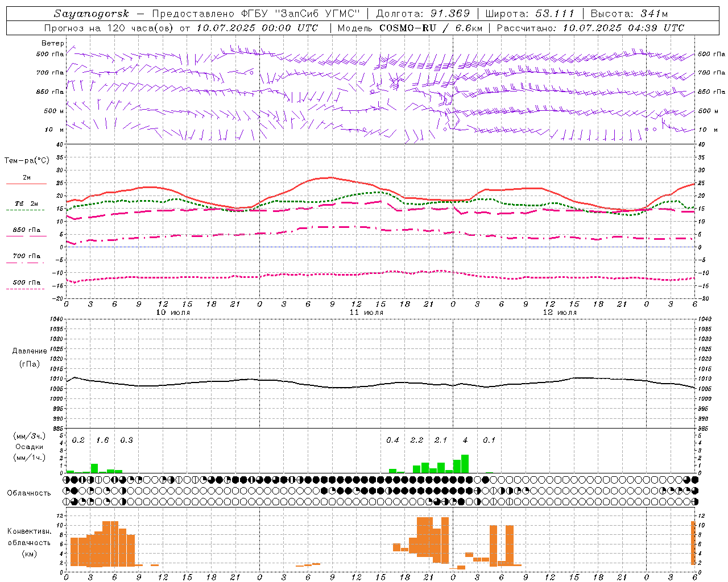Click the '500 гПа' dotted legend line

pyautogui.click(x=26, y=289)
